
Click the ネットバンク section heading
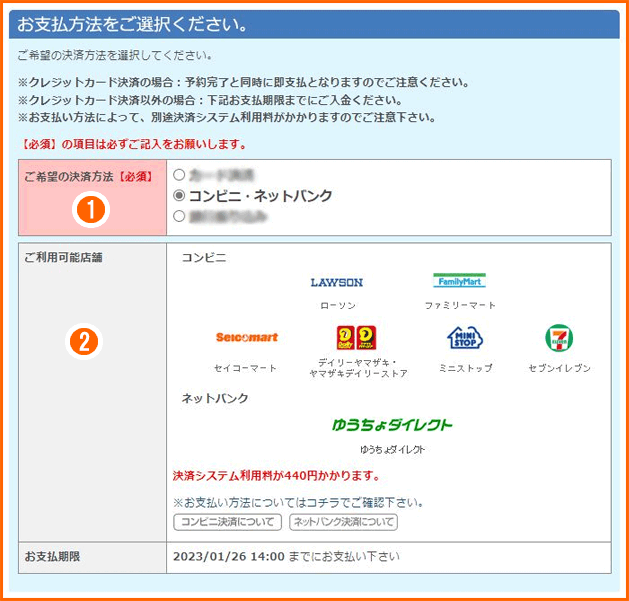coord(215,398)
